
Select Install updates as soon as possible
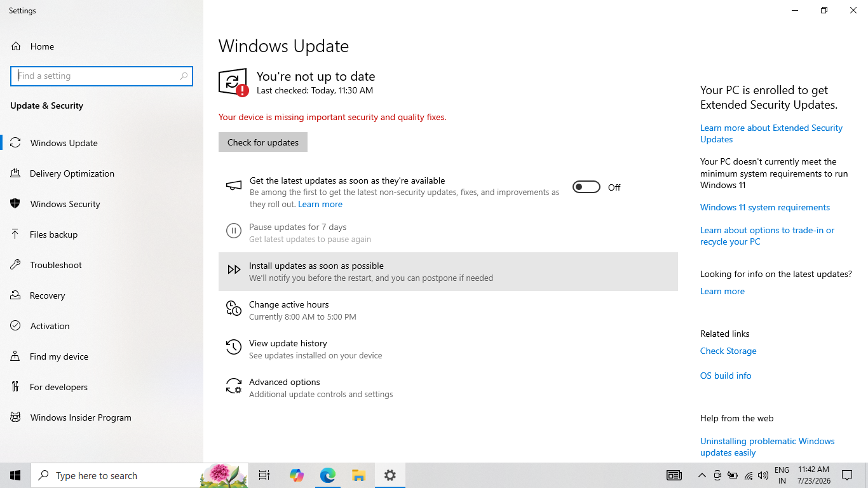(x=448, y=271)
